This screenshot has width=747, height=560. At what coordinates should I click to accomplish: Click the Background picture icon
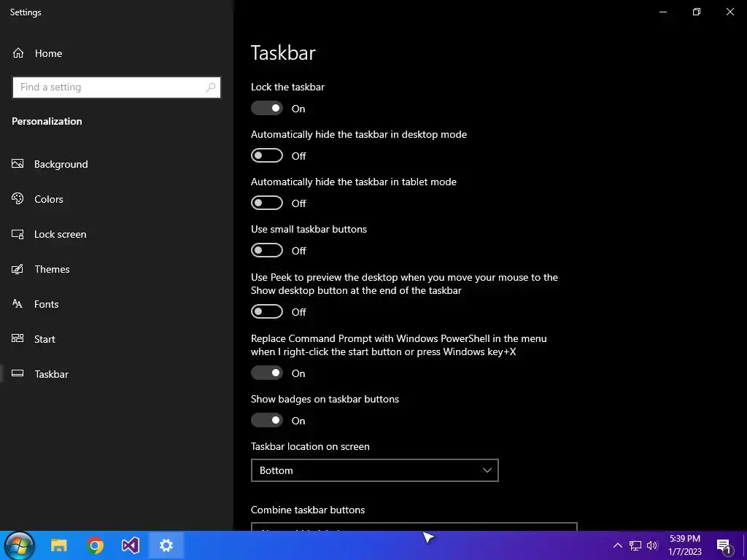[18, 164]
